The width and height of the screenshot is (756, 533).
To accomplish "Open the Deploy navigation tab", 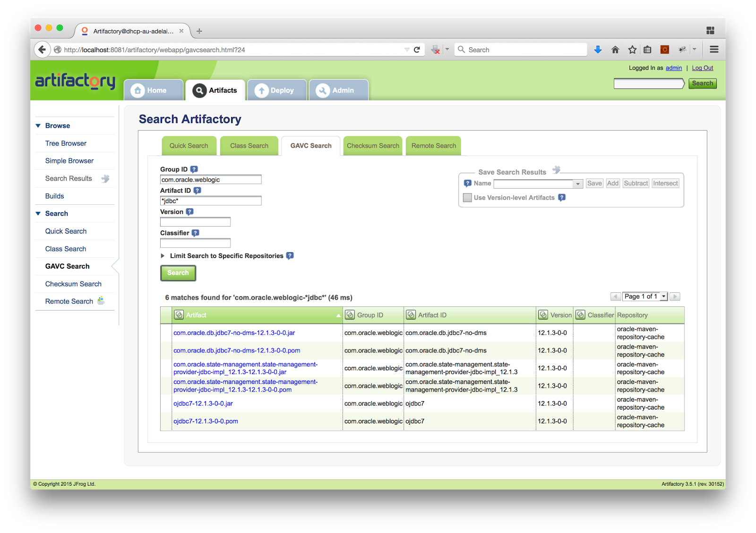I will [x=277, y=90].
